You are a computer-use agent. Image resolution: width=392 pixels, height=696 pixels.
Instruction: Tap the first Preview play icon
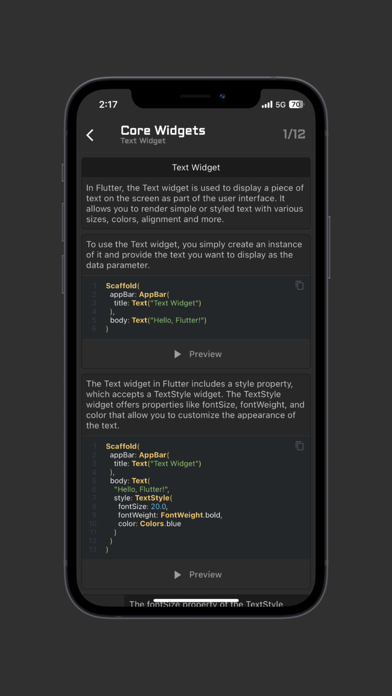pyautogui.click(x=178, y=354)
